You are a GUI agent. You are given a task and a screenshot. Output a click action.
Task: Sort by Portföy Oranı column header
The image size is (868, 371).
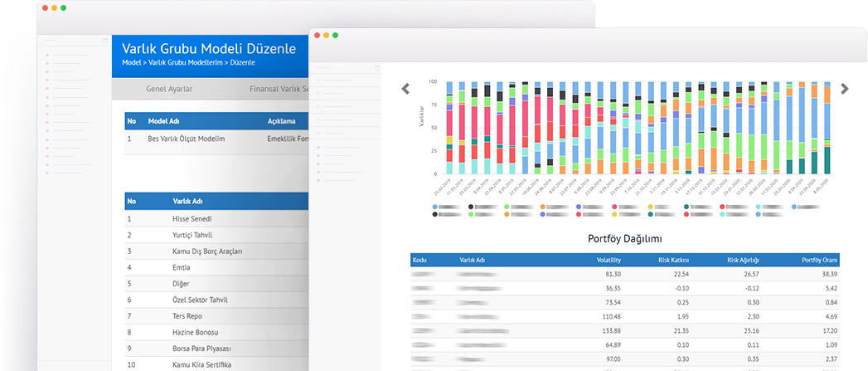(x=819, y=260)
